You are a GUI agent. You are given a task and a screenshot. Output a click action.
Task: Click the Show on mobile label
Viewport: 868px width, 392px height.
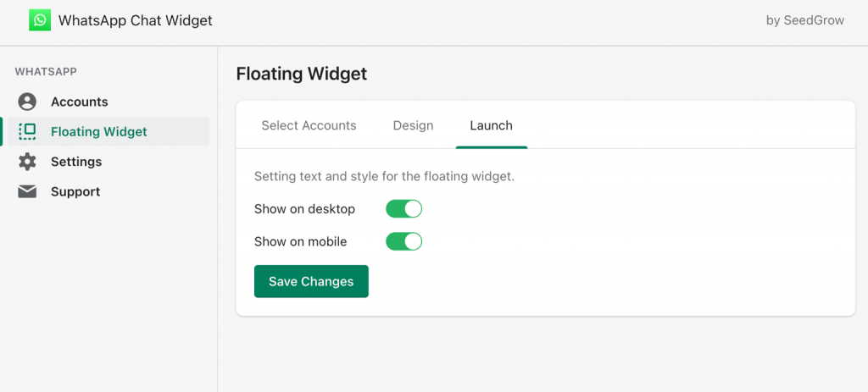pos(301,241)
